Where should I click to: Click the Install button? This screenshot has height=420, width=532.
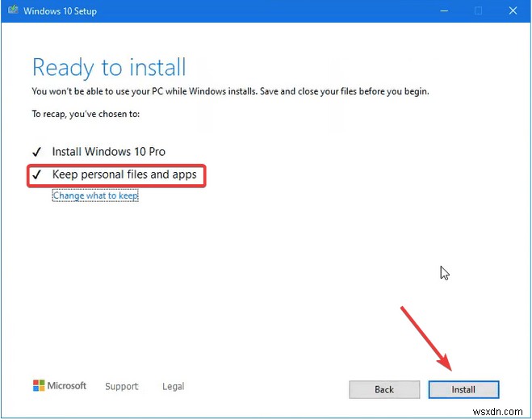coord(463,389)
